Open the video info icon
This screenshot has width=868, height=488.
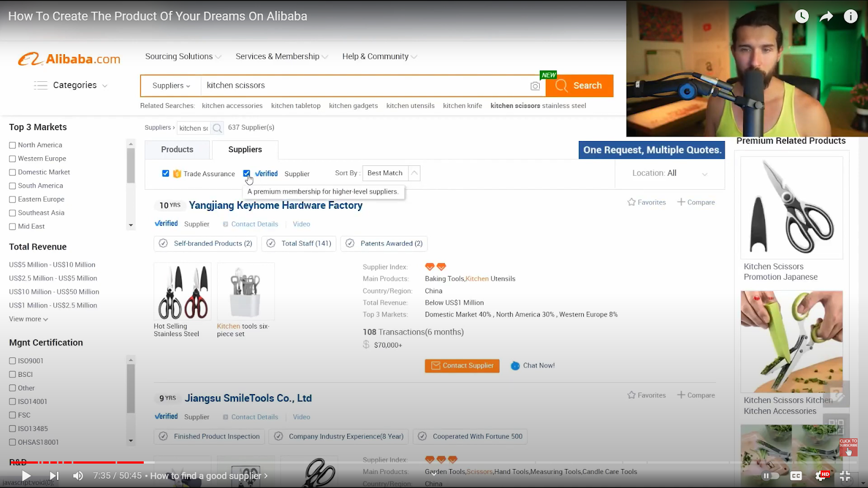[851, 16]
